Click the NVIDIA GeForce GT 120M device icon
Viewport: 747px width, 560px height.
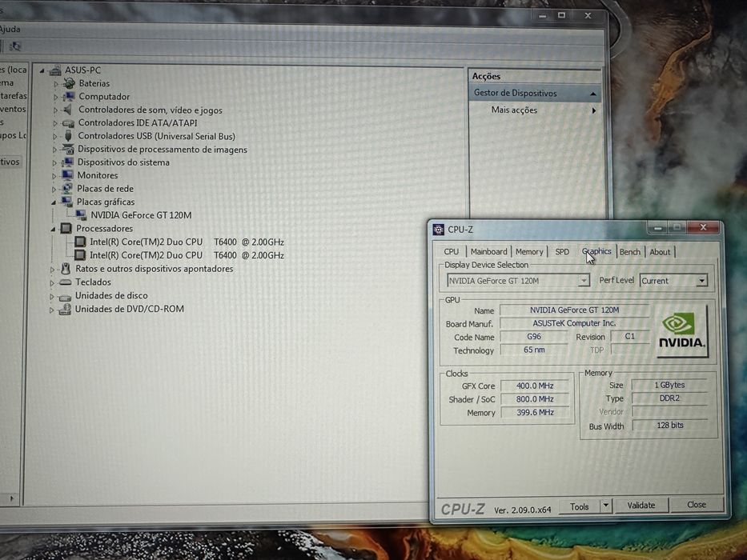coord(81,215)
